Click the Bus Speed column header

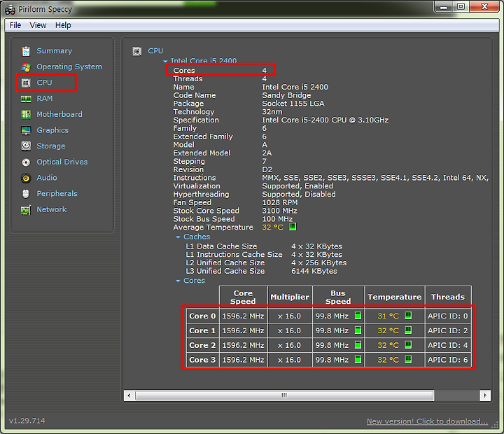tap(338, 297)
